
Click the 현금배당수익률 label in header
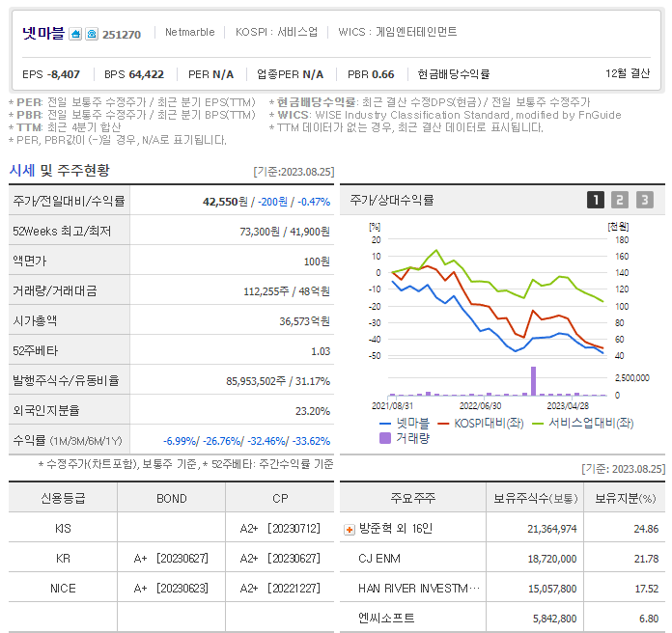(x=454, y=74)
